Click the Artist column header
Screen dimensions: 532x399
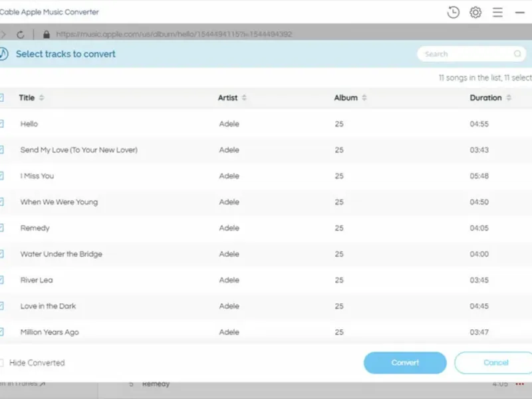pos(227,98)
